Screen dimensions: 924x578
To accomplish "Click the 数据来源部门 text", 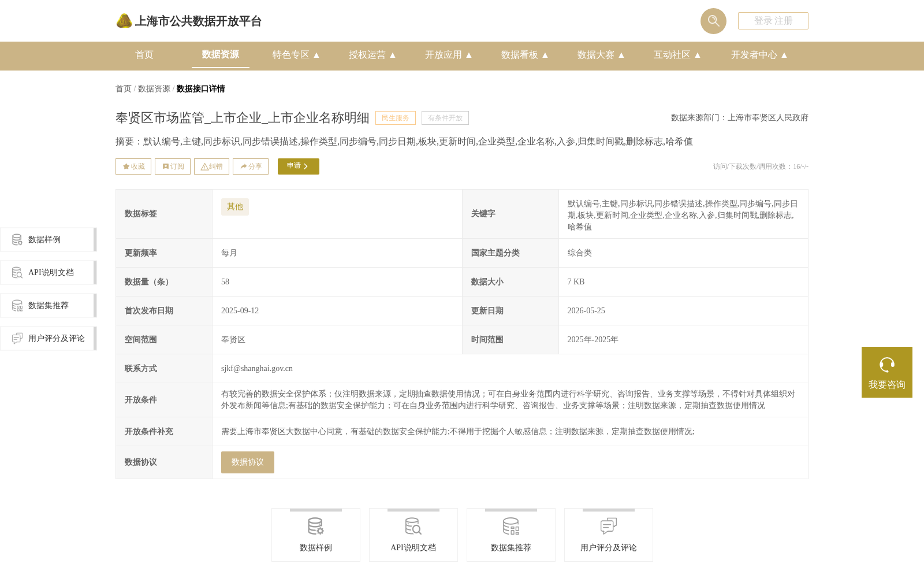I will (x=740, y=118).
